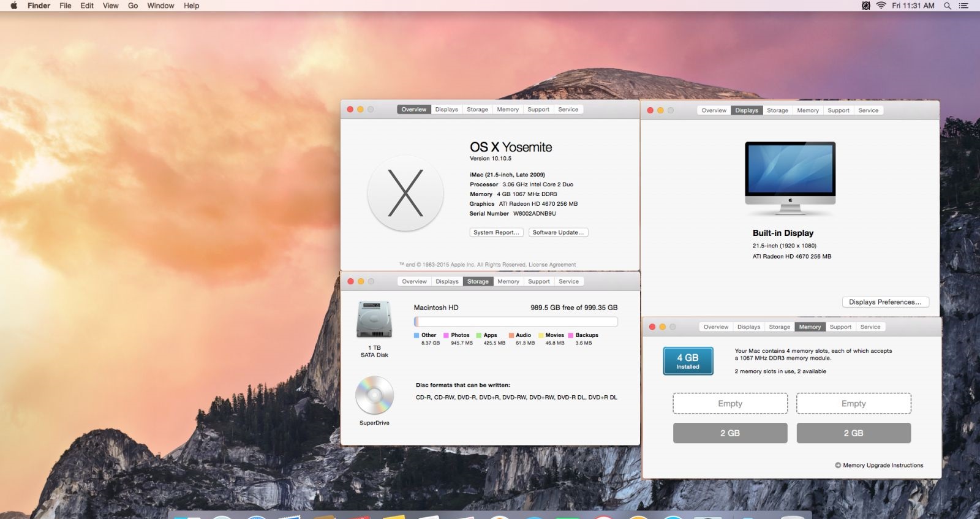Image resolution: width=980 pixels, height=519 pixels.
Task: Switch to Support tab in the Yosemite overview window
Action: pos(538,110)
